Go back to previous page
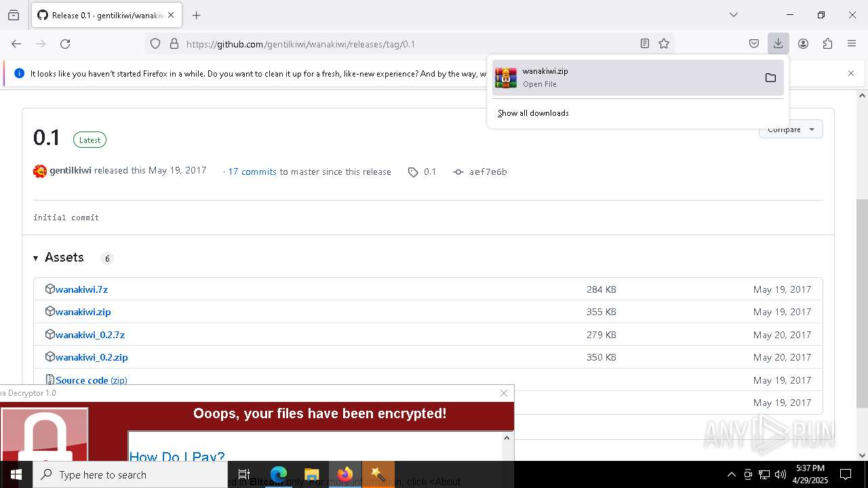 tap(16, 43)
